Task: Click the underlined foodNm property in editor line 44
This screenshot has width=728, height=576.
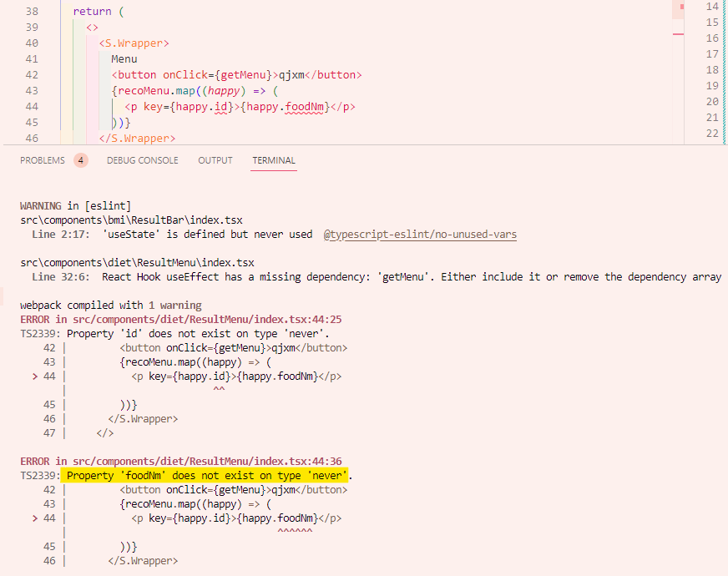Action: click(305, 107)
